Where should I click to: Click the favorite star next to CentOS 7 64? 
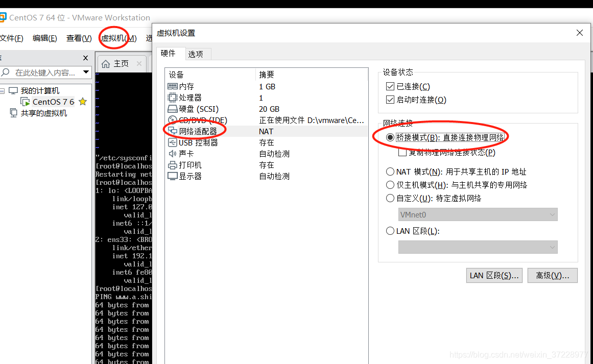coord(83,101)
